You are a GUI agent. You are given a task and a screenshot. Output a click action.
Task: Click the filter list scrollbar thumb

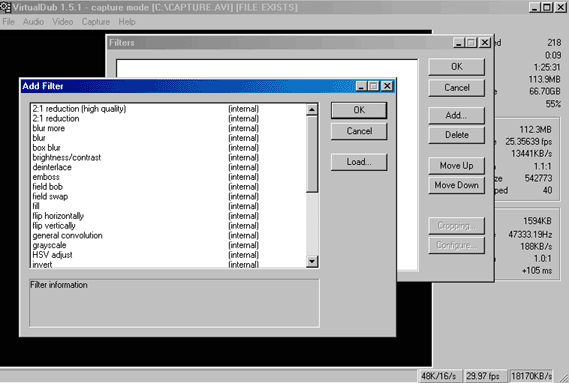click(x=312, y=154)
